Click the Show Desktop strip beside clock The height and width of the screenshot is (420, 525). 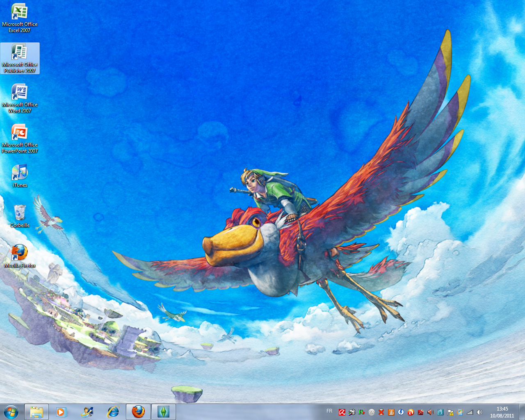(522, 412)
